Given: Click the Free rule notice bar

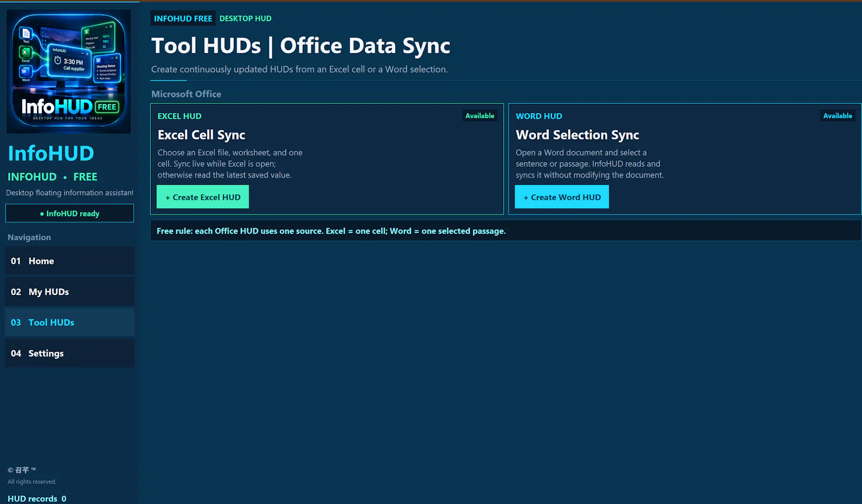Looking at the screenshot, I should [505, 230].
